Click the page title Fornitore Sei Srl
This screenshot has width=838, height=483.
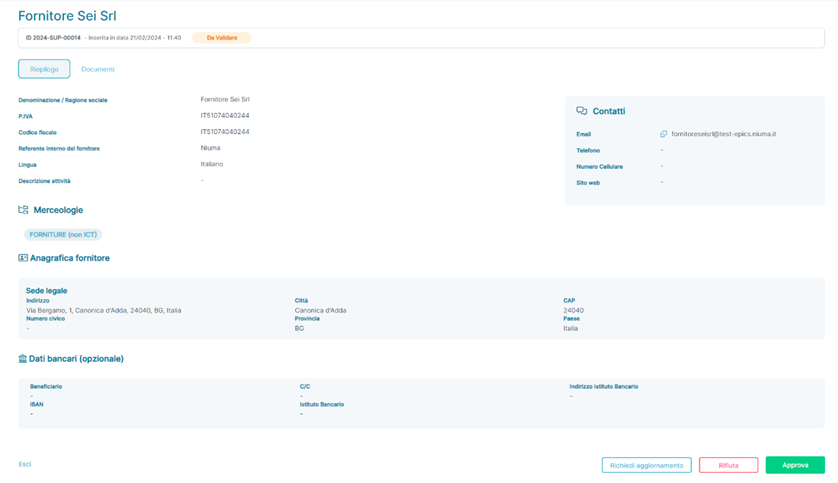pyautogui.click(x=67, y=15)
